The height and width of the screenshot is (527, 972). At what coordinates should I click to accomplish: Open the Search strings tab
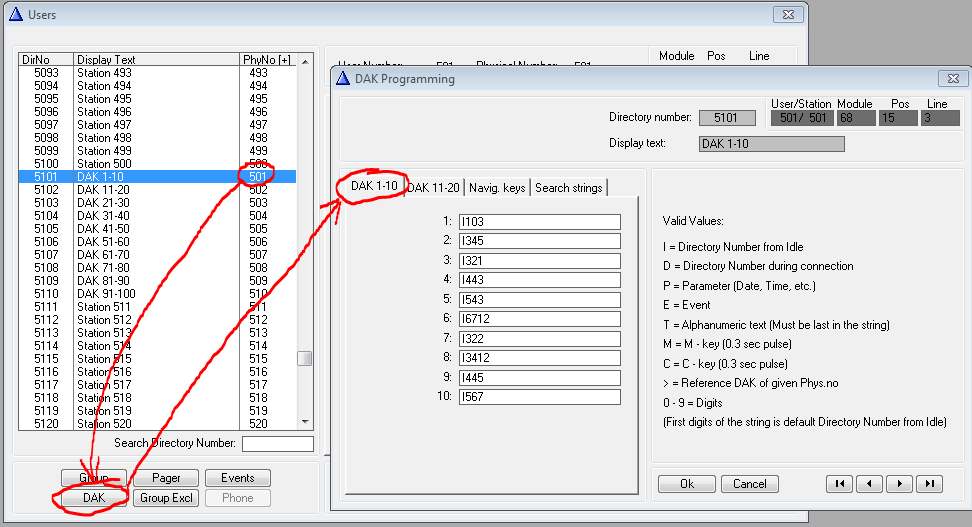coord(569,188)
